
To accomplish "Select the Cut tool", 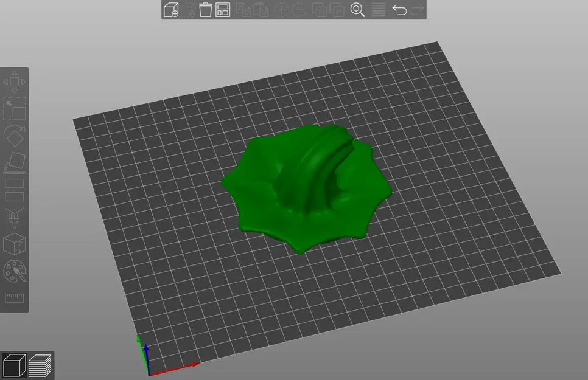I will tap(14, 190).
